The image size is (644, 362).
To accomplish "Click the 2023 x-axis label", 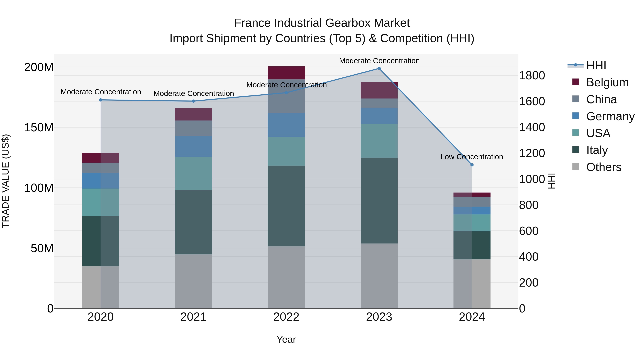I will [x=379, y=317].
